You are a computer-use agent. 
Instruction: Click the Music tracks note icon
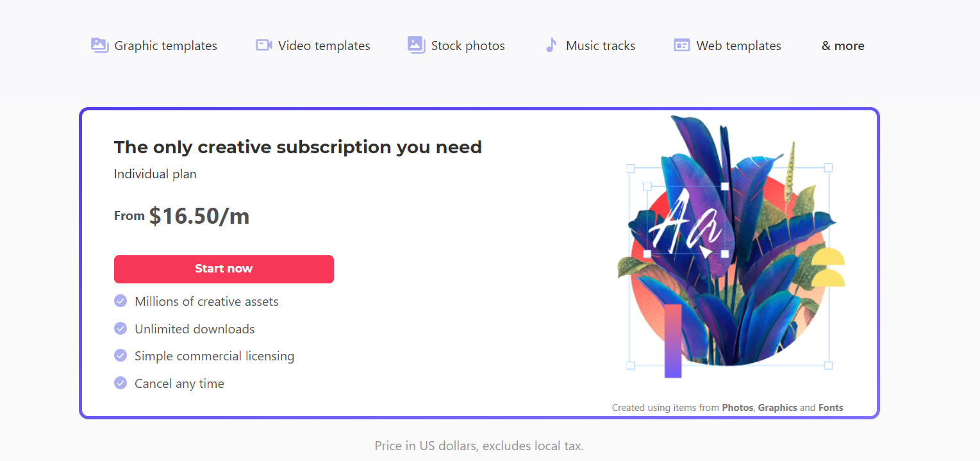pyautogui.click(x=551, y=45)
